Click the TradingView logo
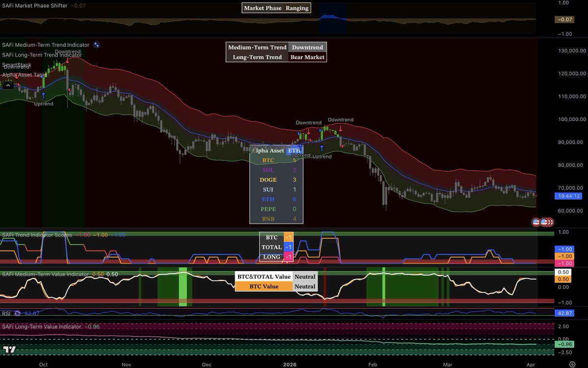Image resolution: width=588 pixels, height=368 pixels. click(x=9, y=350)
